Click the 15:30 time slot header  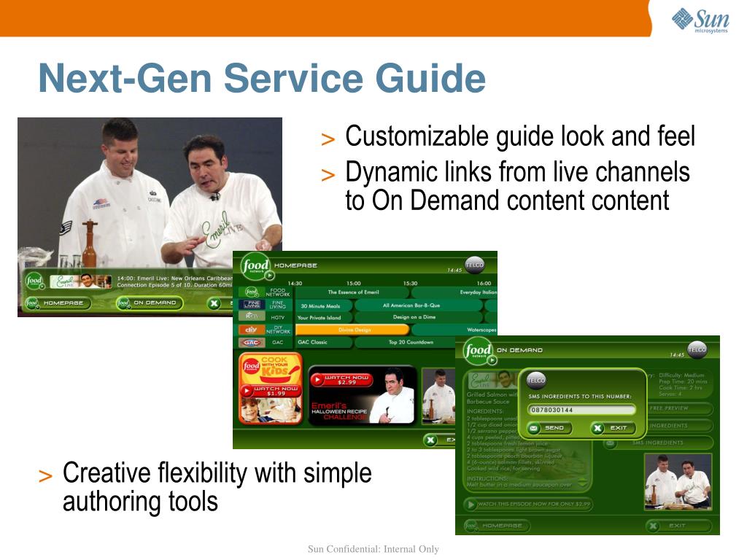click(410, 283)
